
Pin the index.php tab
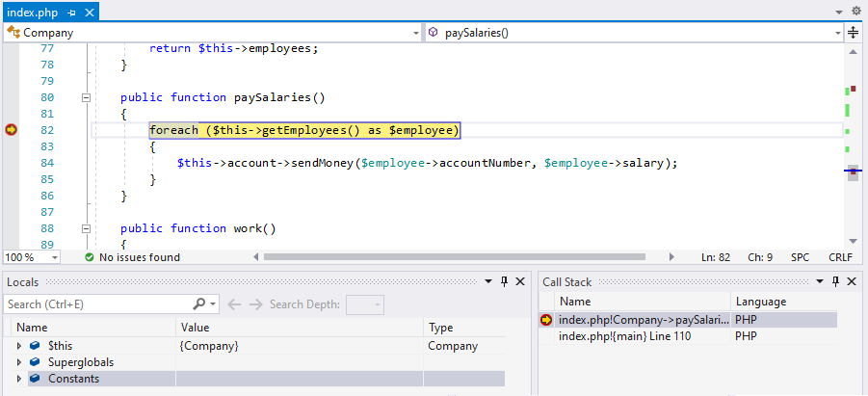[72, 13]
